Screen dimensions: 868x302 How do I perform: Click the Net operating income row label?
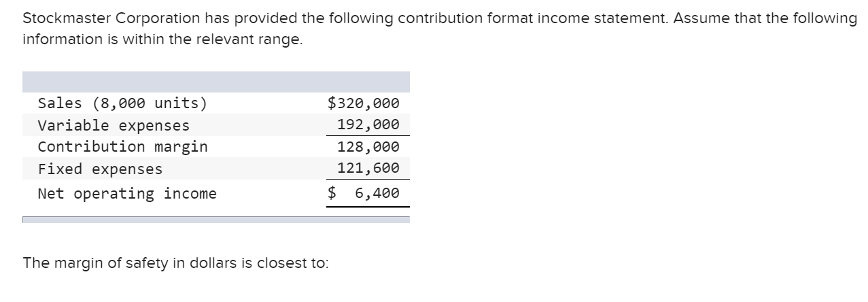tap(127, 194)
